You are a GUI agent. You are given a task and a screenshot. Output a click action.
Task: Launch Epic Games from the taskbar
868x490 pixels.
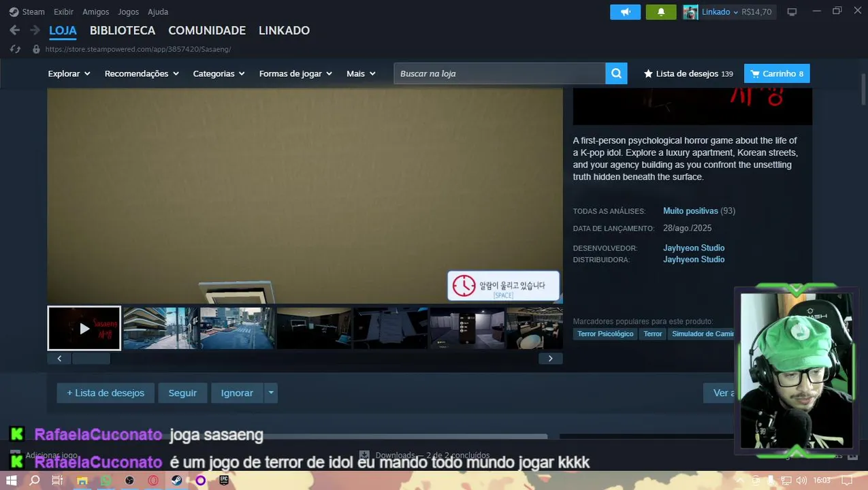point(223,480)
